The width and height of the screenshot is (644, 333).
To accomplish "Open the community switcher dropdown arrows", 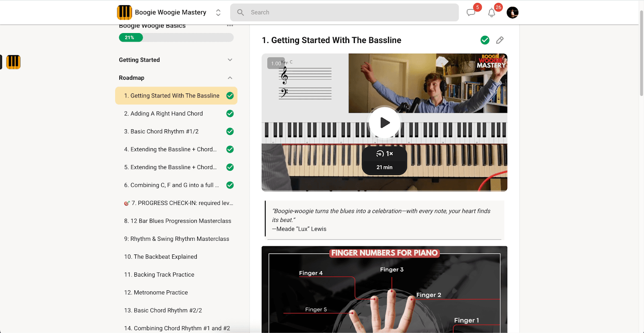I will coord(218,12).
